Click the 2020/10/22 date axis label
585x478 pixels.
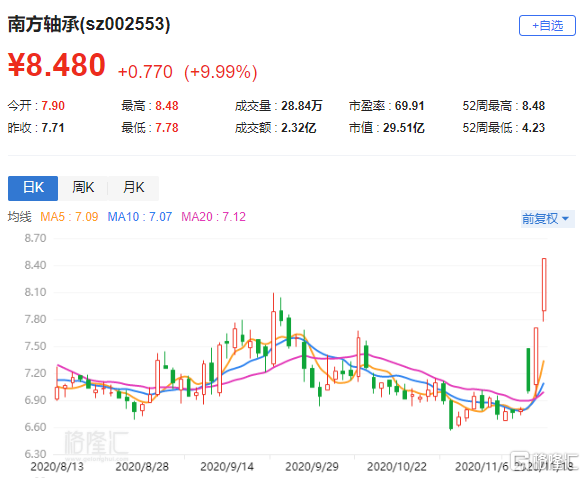click(x=397, y=467)
